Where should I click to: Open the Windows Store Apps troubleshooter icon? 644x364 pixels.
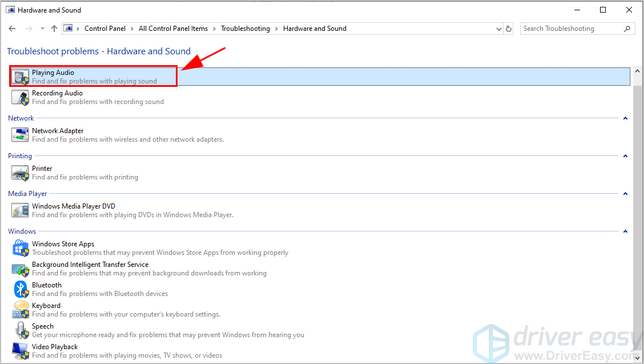[x=21, y=248]
